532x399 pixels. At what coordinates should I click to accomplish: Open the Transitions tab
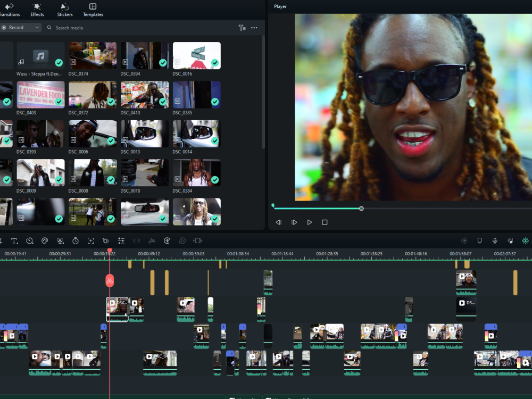coord(9,10)
